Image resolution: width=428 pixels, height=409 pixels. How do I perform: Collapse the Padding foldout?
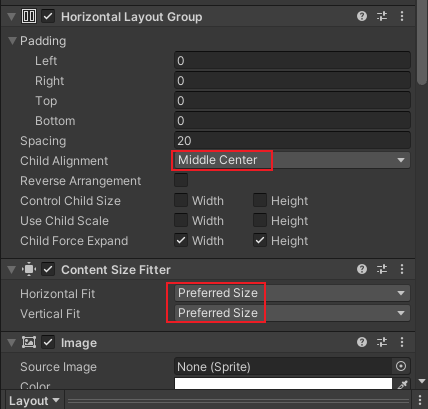tap(13, 41)
